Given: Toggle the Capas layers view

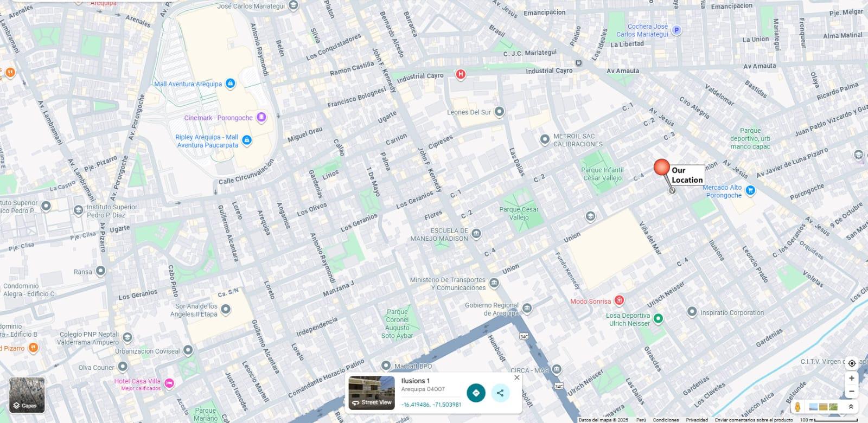Looking at the screenshot, I should 27,395.
